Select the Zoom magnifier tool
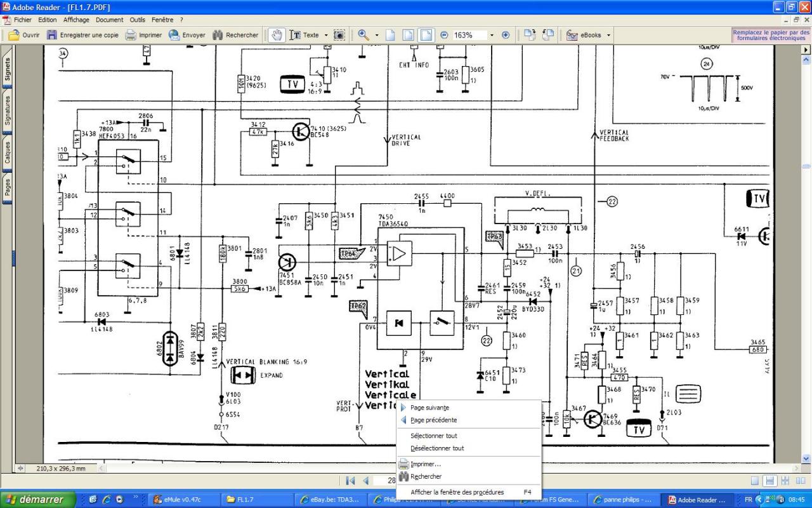Screen dimensions: 812x508 pyautogui.click(x=363, y=35)
